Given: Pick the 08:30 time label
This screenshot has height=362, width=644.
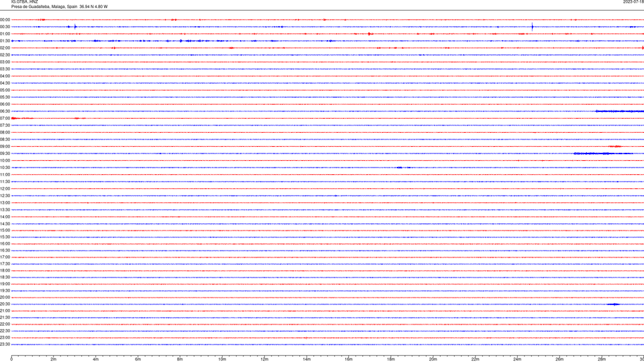Looking at the screenshot, I should tap(5, 139).
